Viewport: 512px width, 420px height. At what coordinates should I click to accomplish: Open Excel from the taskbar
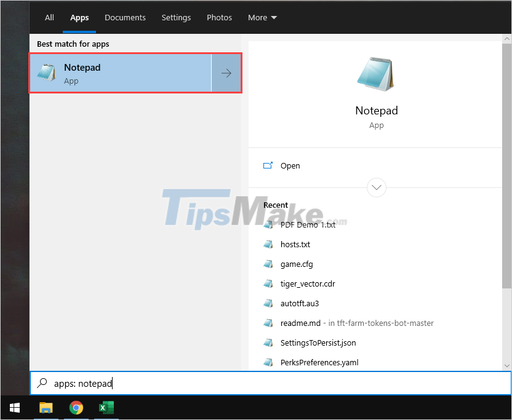pyautogui.click(x=106, y=408)
